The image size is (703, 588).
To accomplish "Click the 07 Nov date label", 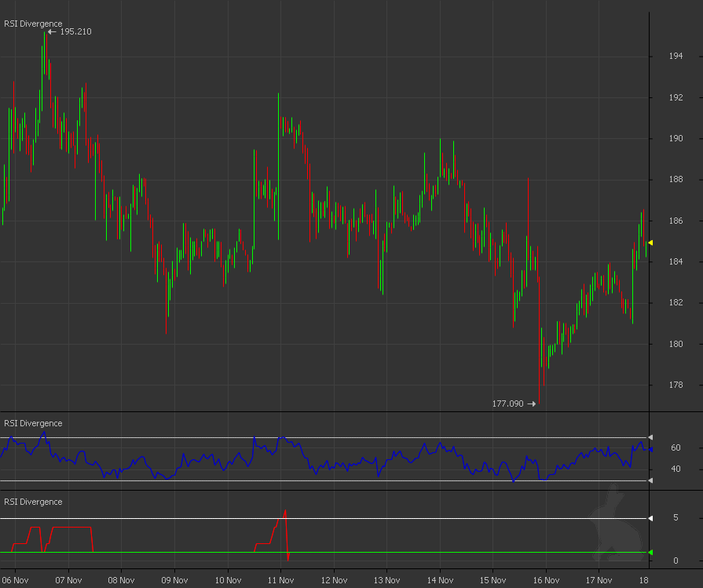I will click(x=68, y=580).
